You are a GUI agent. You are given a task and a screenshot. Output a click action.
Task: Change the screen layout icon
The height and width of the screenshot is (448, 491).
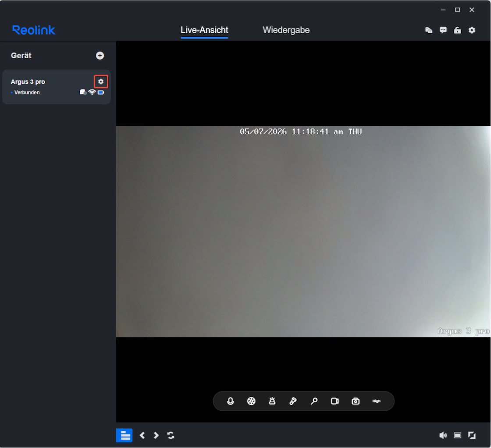click(458, 435)
